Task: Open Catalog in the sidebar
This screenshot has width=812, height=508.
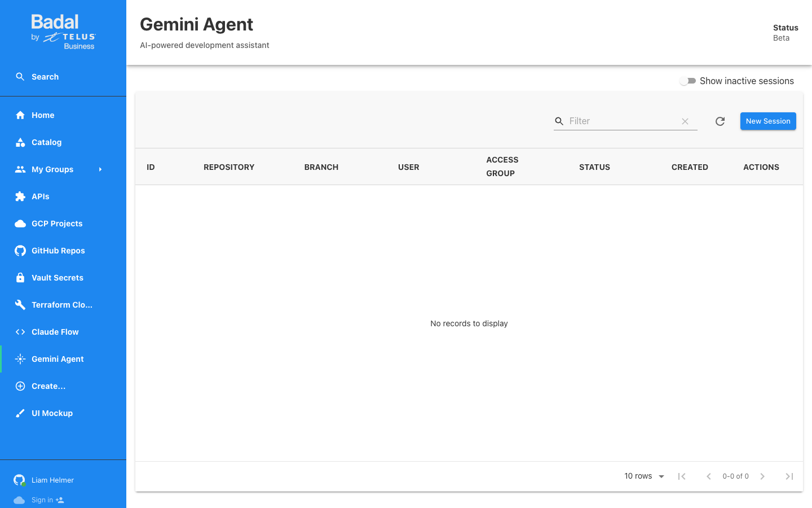Action: 63,142
